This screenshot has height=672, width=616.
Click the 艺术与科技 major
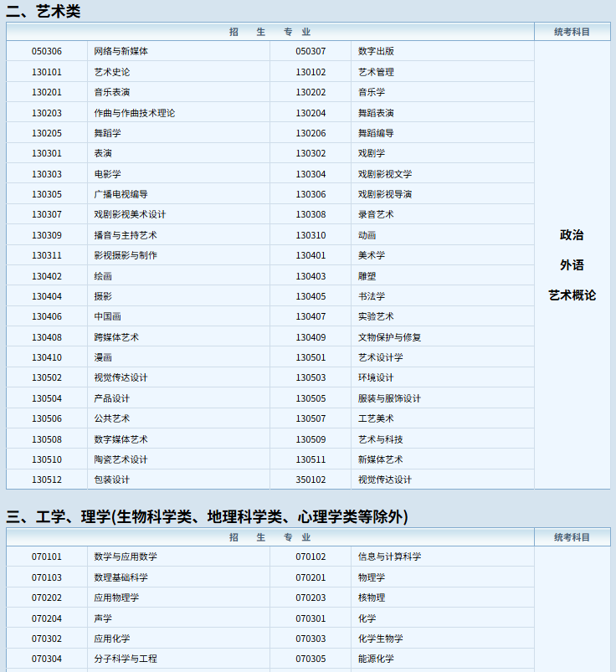tap(381, 439)
